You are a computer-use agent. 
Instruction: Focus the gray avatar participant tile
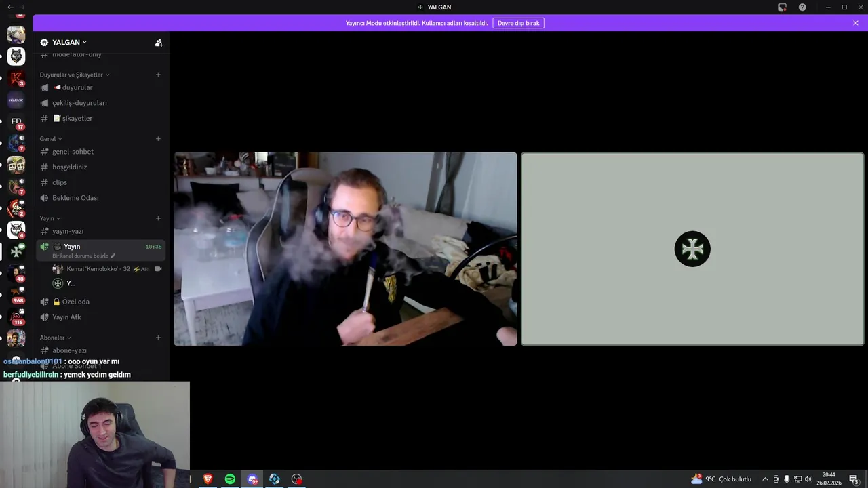(x=692, y=249)
